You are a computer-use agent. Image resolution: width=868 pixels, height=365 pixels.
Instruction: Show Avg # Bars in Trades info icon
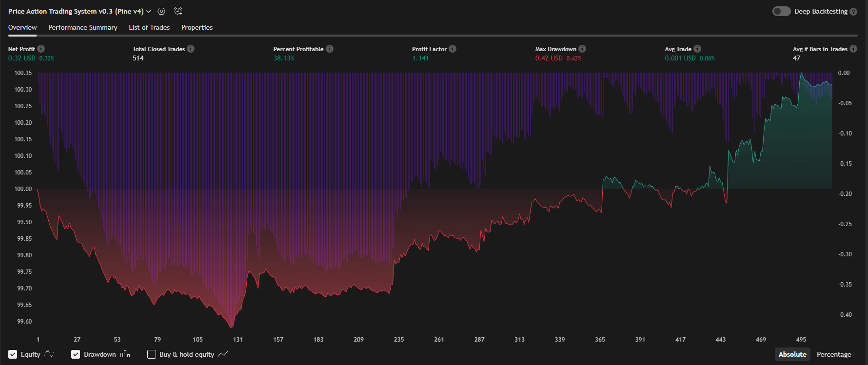(853, 49)
